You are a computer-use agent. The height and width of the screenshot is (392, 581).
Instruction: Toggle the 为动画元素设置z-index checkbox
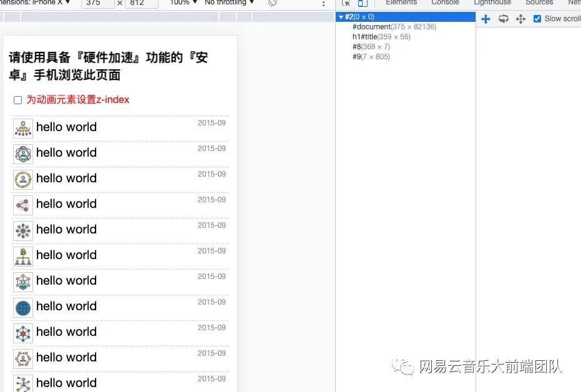(17, 99)
